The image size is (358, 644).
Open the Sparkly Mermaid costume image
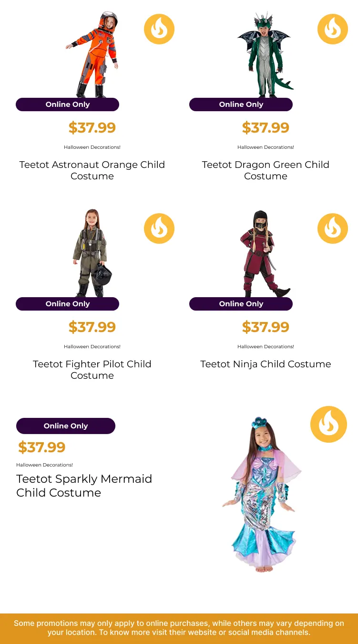tap(261, 496)
